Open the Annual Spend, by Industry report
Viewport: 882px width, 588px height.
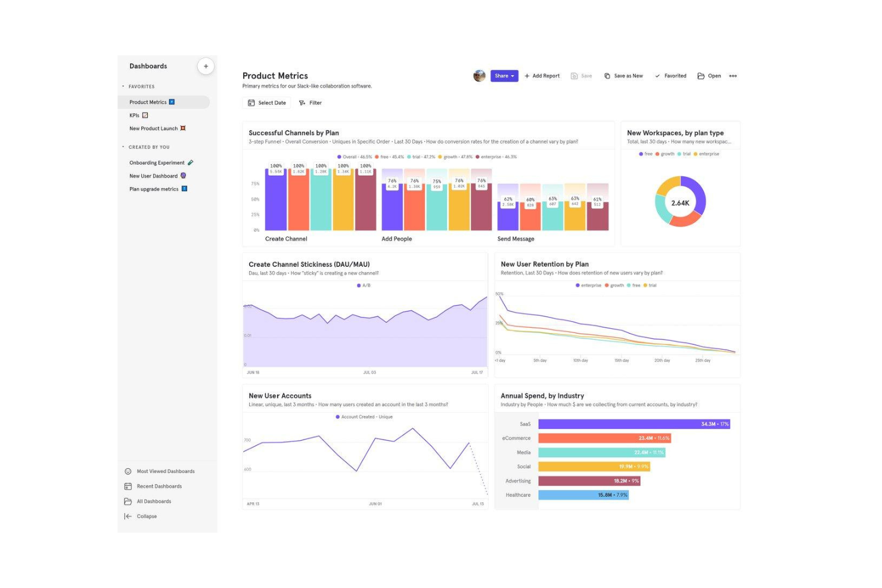coord(542,396)
